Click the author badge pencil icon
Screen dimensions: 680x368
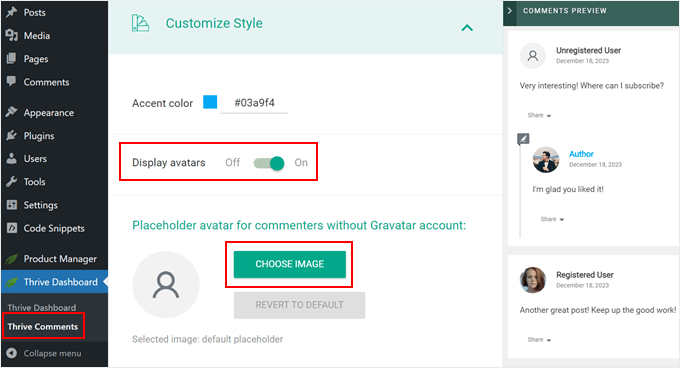[x=523, y=139]
